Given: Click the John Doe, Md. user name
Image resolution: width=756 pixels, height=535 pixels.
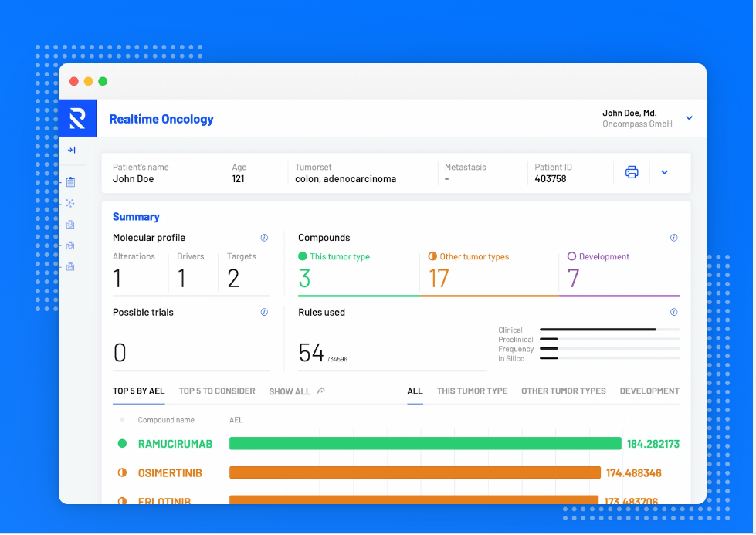Looking at the screenshot, I should tap(629, 113).
